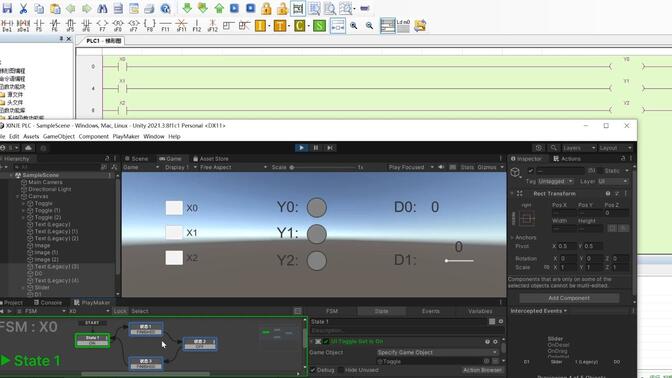672x378 pixels.
Task: Click the printer icon
Action: coord(149,8)
